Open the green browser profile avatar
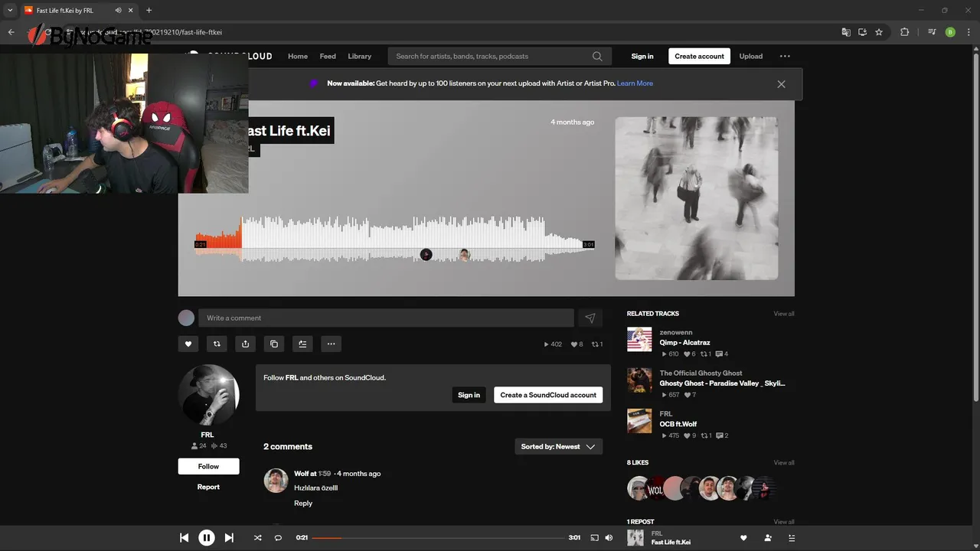The height and width of the screenshot is (551, 980). coord(950,32)
